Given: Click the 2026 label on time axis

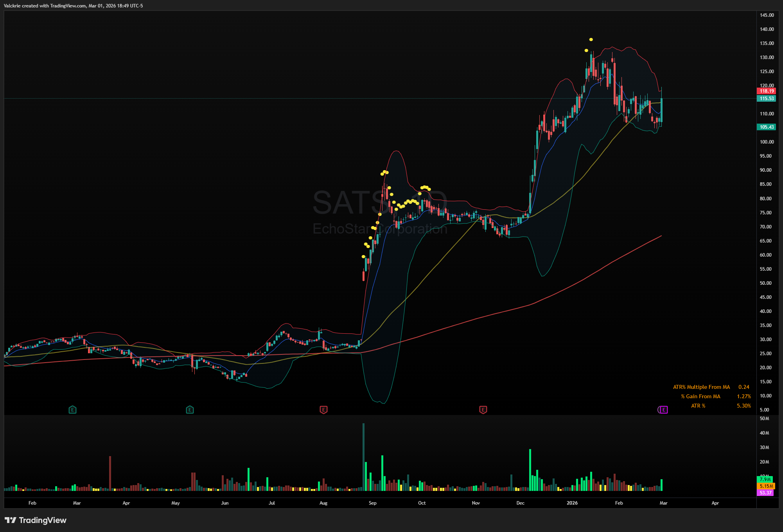Looking at the screenshot, I should [572, 503].
